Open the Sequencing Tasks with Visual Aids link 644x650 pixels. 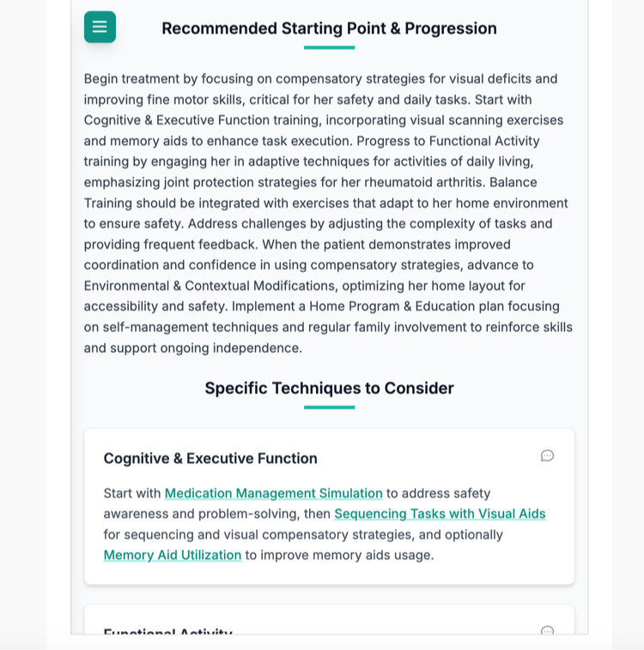[440, 514]
